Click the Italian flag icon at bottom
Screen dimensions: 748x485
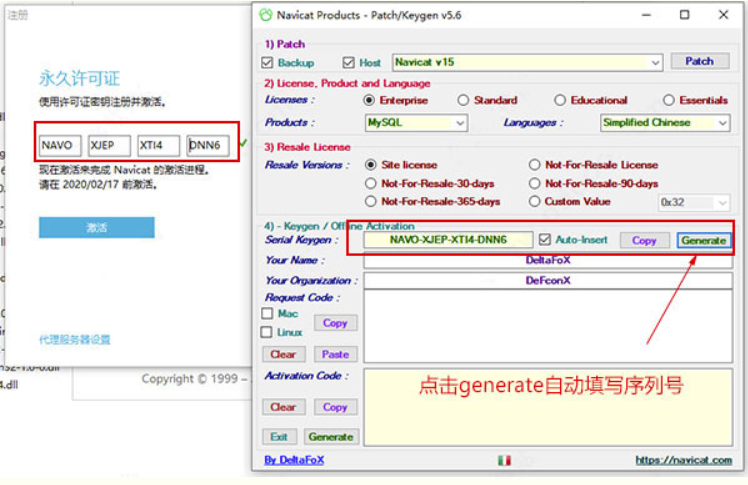[504, 460]
